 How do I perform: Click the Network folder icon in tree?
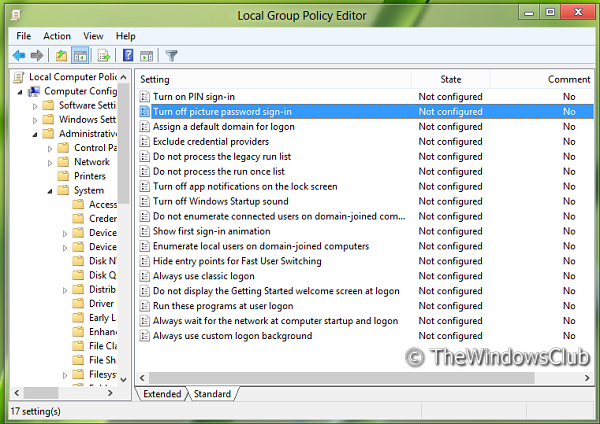(x=63, y=162)
